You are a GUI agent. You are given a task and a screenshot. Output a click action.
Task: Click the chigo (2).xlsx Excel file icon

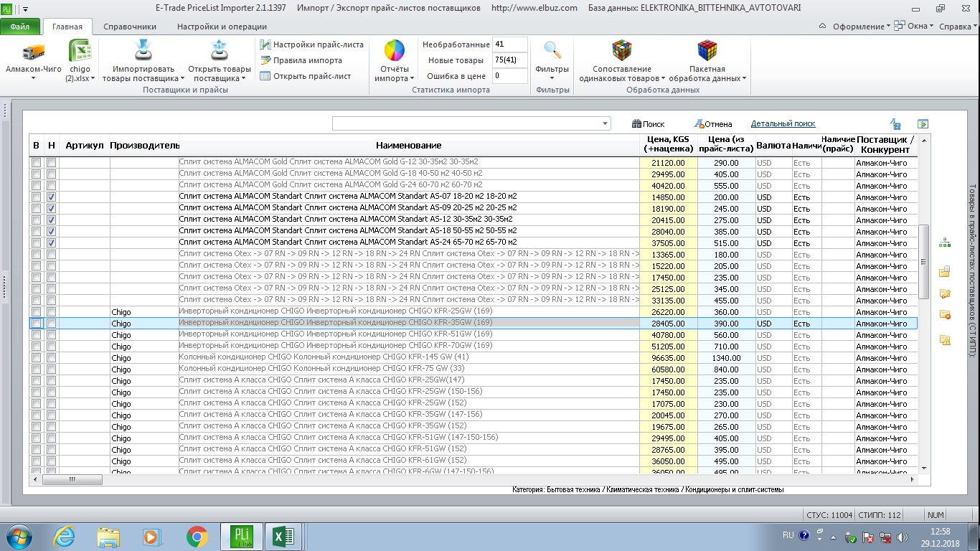pos(80,51)
